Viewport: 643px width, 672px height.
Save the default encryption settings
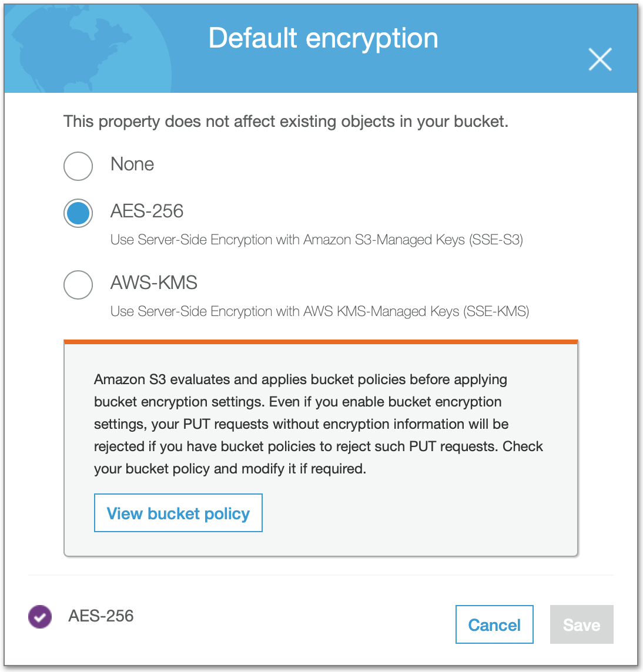[582, 624]
